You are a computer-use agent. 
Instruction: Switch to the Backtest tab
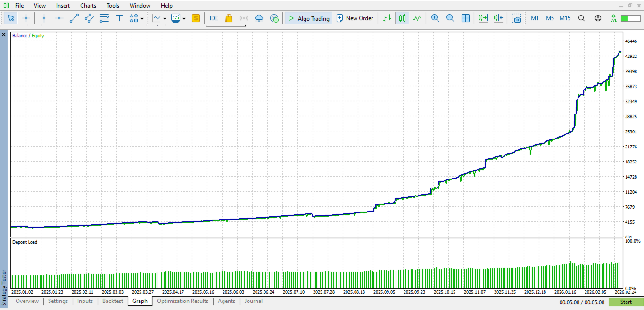(113, 301)
